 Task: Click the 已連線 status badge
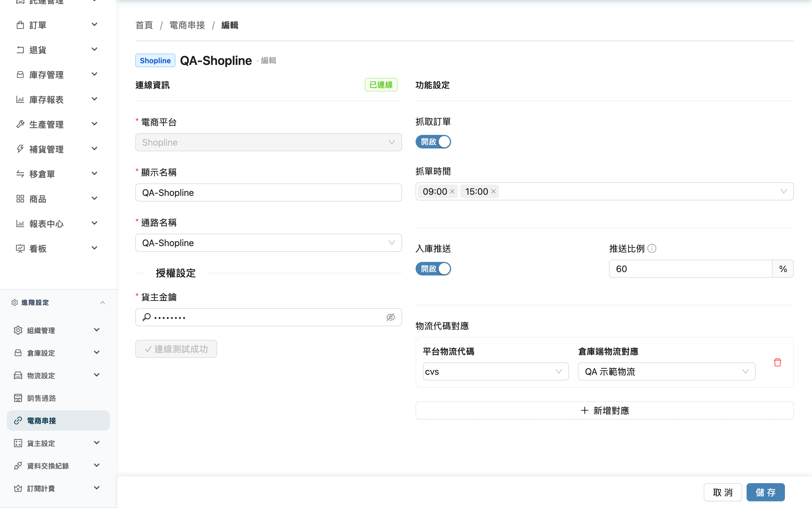pyautogui.click(x=381, y=85)
